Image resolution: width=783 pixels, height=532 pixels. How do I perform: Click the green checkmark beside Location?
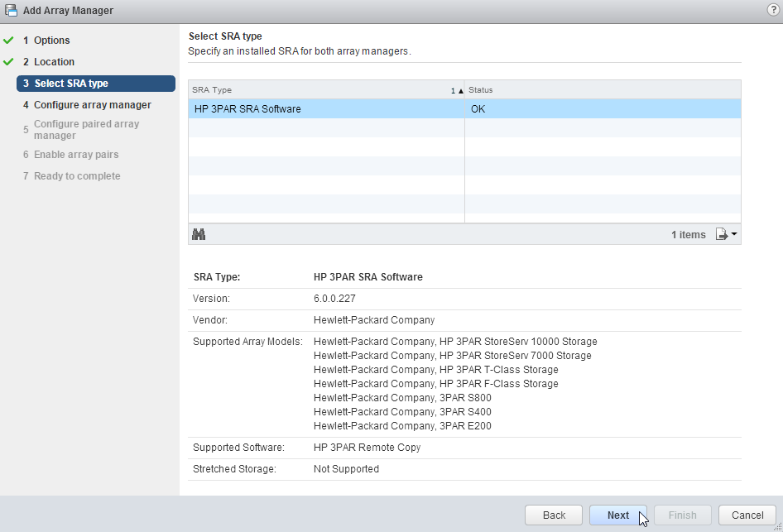coord(8,61)
